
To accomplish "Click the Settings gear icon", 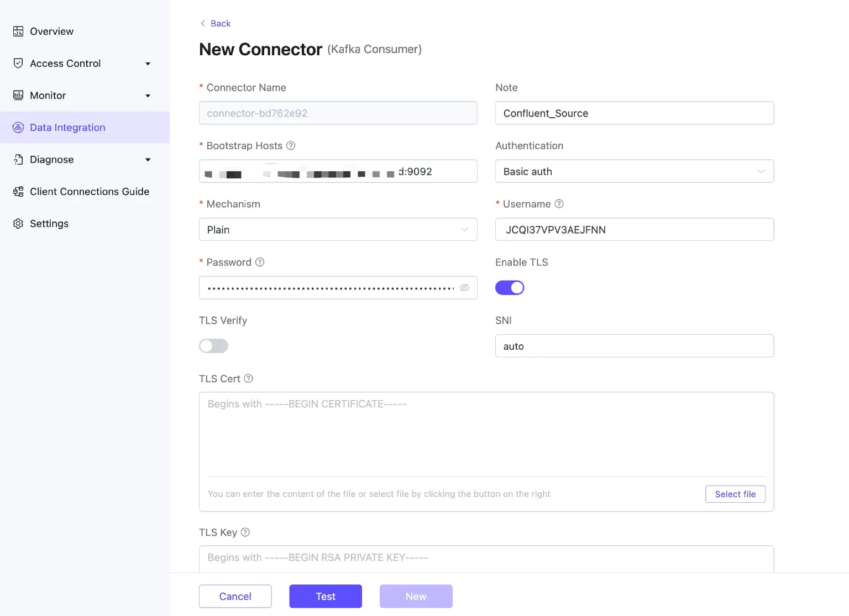I will [x=17, y=223].
